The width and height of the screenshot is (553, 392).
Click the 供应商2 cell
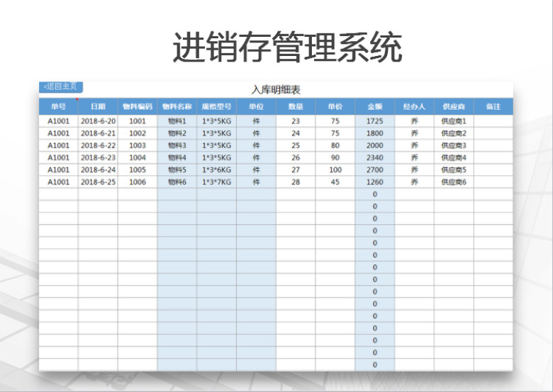click(x=454, y=133)
